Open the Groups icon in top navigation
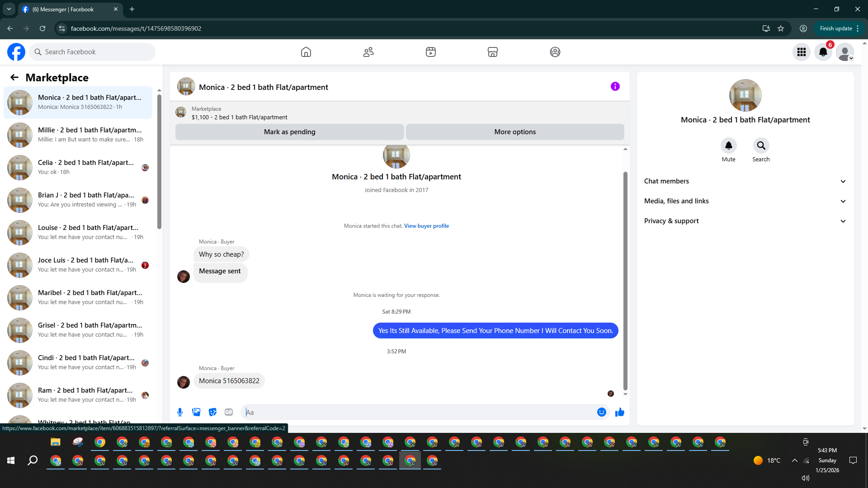 tap(555, 52)
